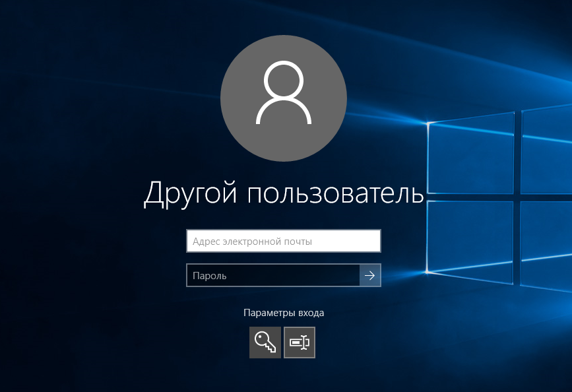
Task: Select the key sign-in option icon
Action: click(x=265, y=343)
